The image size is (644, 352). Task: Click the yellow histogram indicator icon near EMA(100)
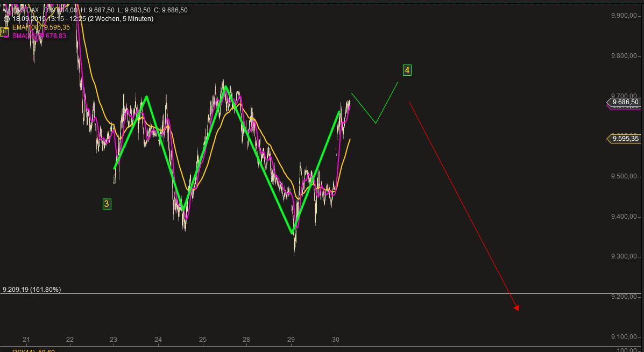4,31
